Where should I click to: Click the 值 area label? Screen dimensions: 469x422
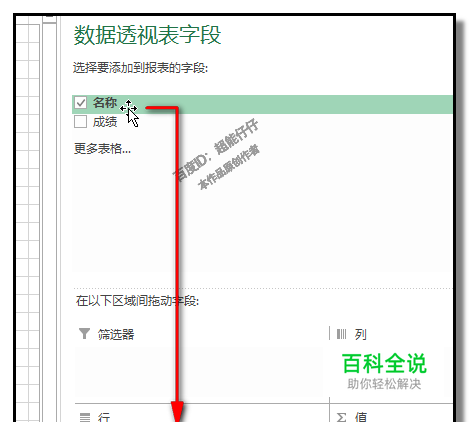pos(361,417)
